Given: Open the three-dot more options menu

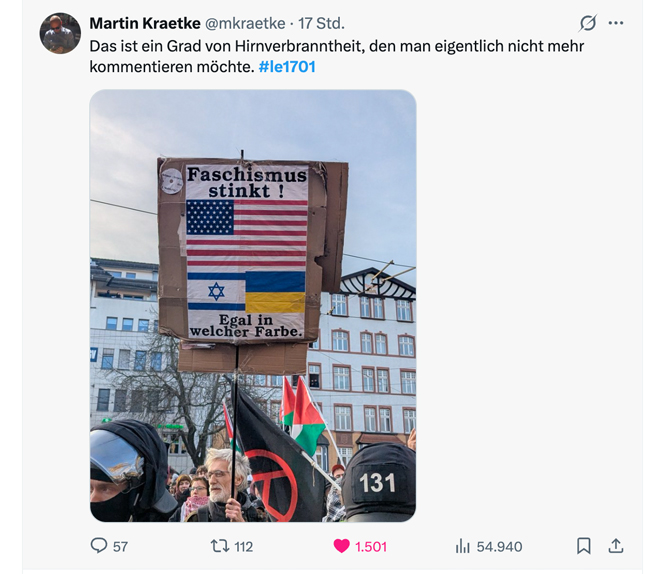Looking at the screenshot, I should point(616,23).
